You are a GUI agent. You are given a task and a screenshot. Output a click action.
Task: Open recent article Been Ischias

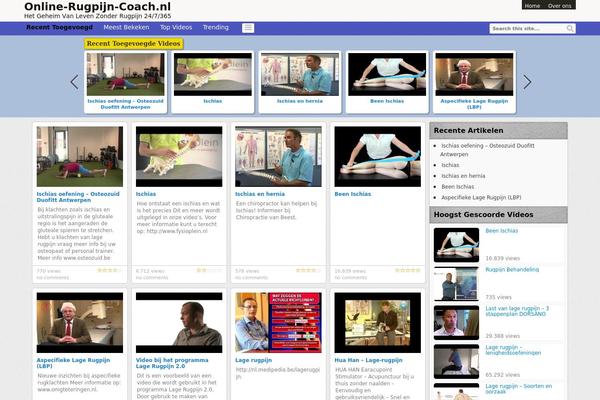(458, 186)
